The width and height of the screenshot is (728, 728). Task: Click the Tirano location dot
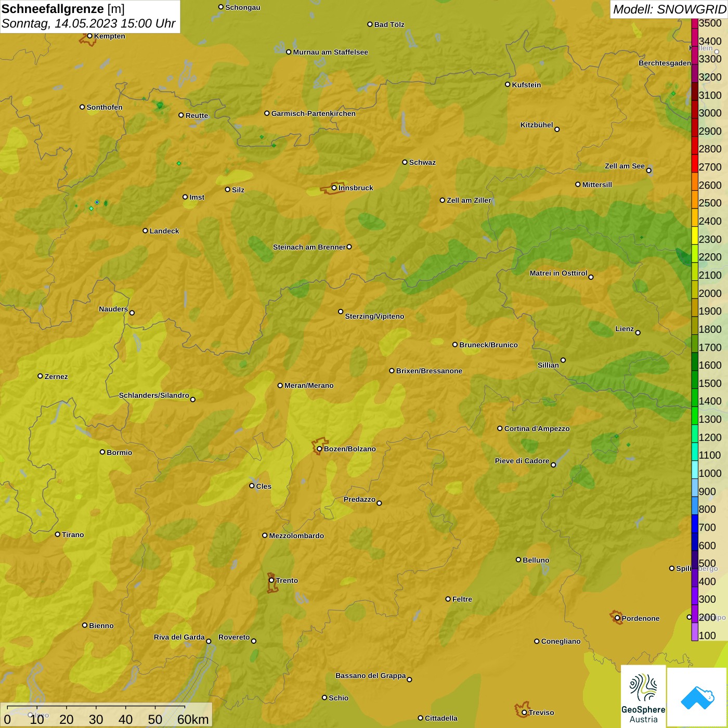(x=58, y=534)
